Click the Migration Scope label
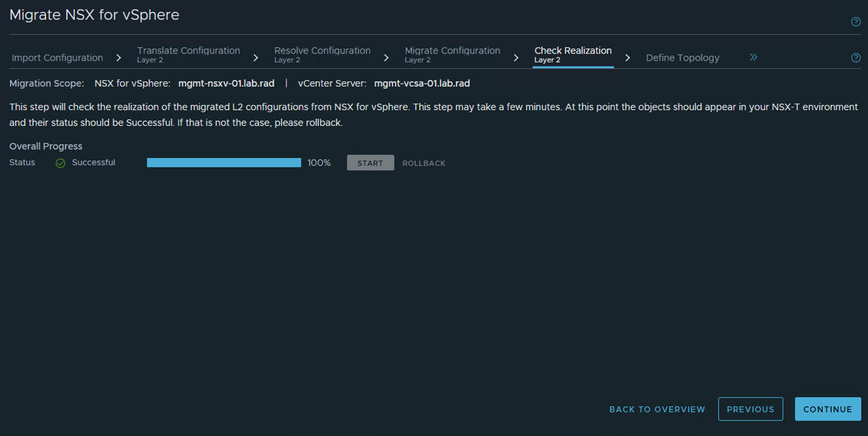Image resolution: width=868 pixels, height=436 pixels. (47, 84)
